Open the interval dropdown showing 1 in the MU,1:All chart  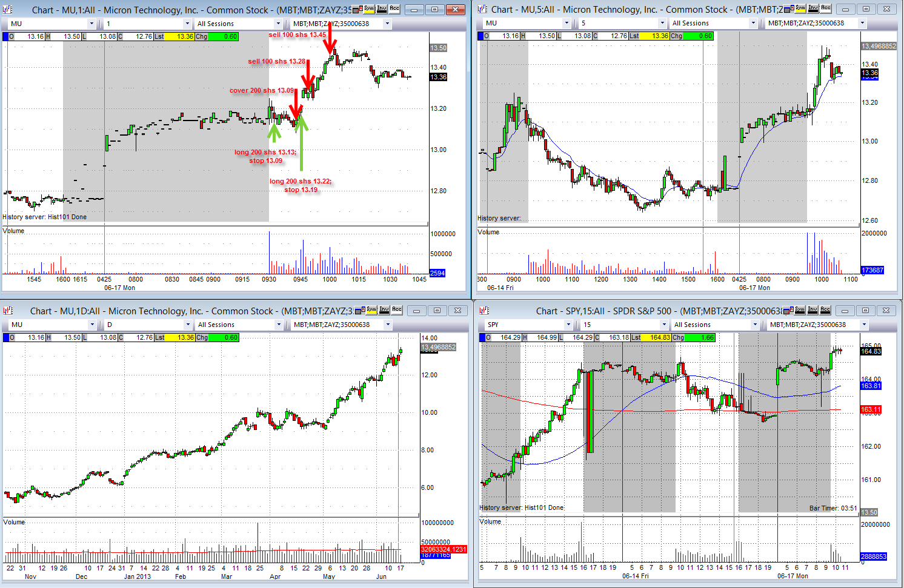[187, 24]
